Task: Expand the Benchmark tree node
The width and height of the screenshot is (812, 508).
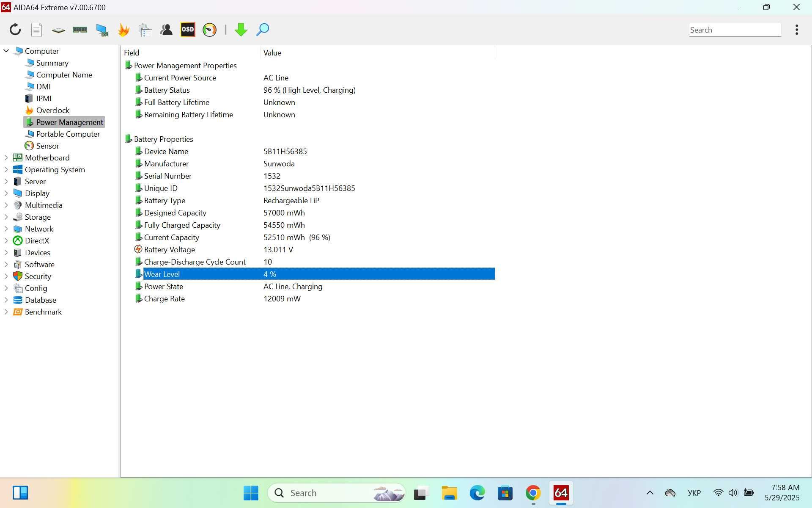Action: tap(6, 312)
